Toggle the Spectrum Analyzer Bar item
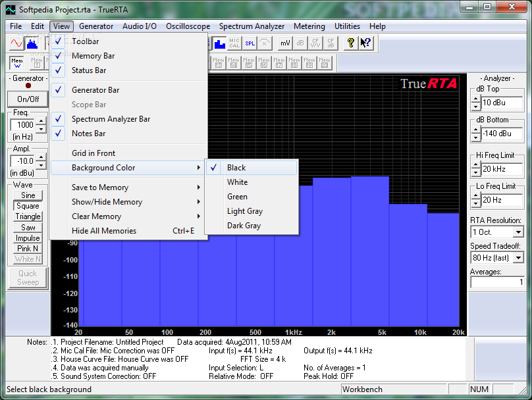The image size is (532, 400). tap(129, 119)
